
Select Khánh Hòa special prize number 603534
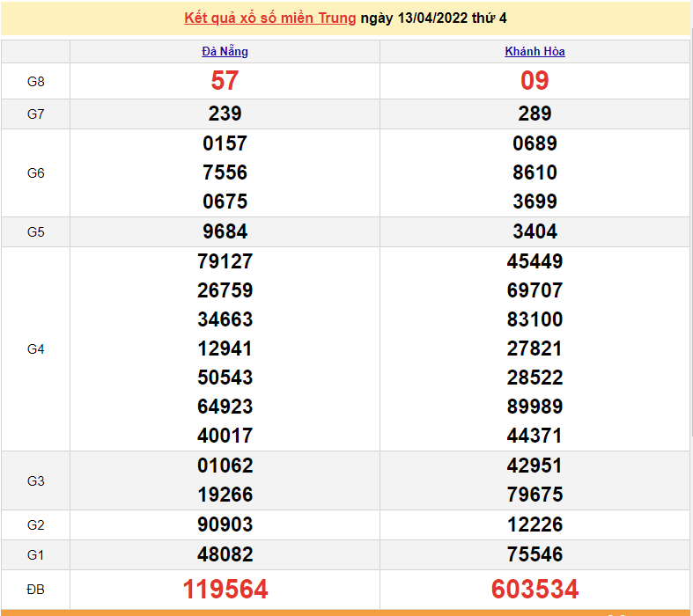534,589
